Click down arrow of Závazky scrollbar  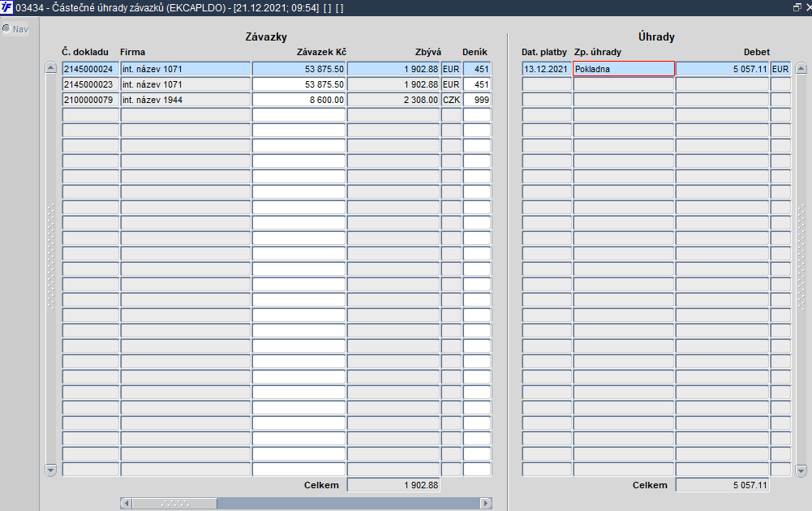51,470
